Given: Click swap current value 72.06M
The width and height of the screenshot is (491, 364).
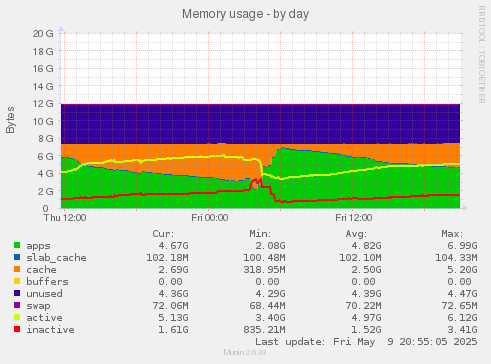Looking at the screenshot, I should point(170,306).
